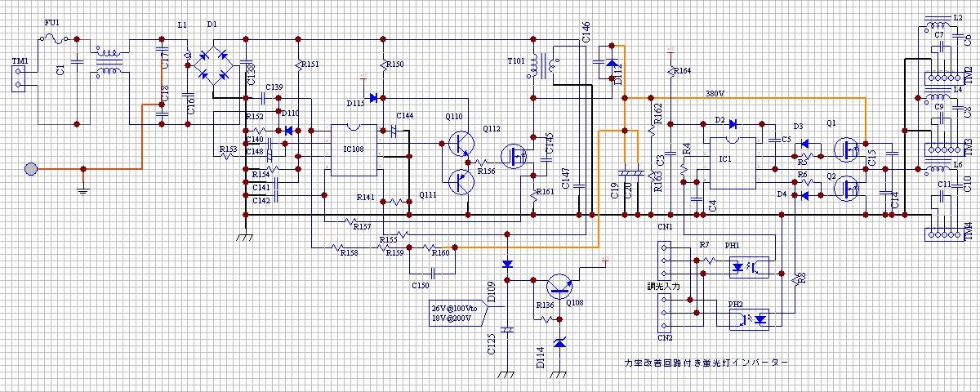Select the '力率改善回路付き蛍光灯インバーター' title text
Image resolution: width=980 pixels, height=392 pixels.
pos(705,361)
